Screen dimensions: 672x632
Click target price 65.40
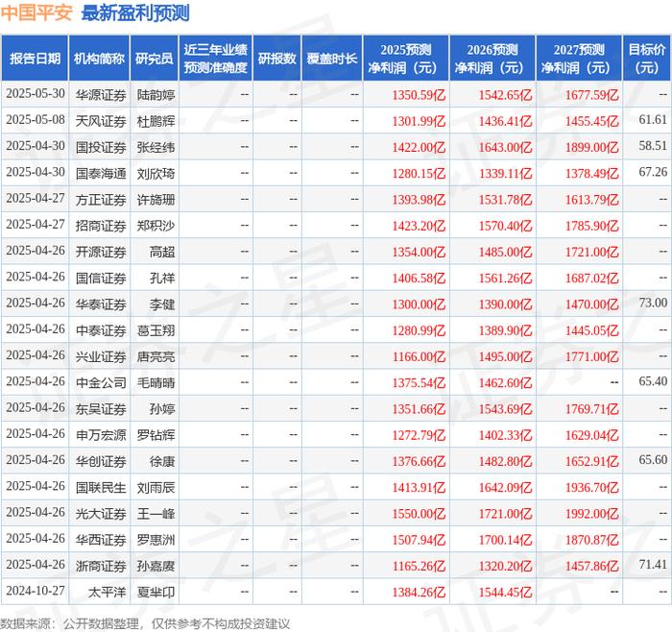pos(653,381)
